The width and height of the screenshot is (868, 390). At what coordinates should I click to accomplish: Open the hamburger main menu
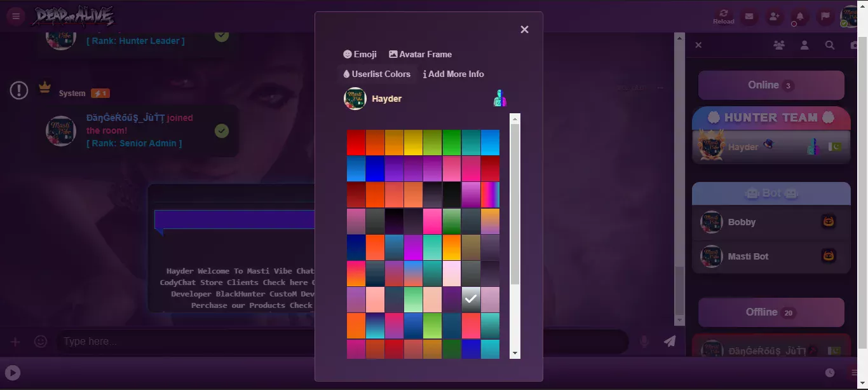[x=16, y=17]
